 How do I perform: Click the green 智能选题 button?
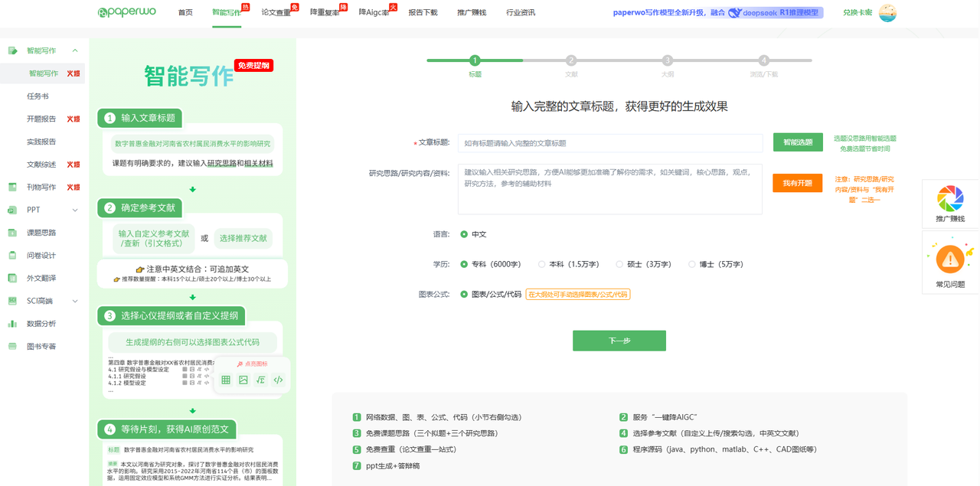click(x=797, y=142)
